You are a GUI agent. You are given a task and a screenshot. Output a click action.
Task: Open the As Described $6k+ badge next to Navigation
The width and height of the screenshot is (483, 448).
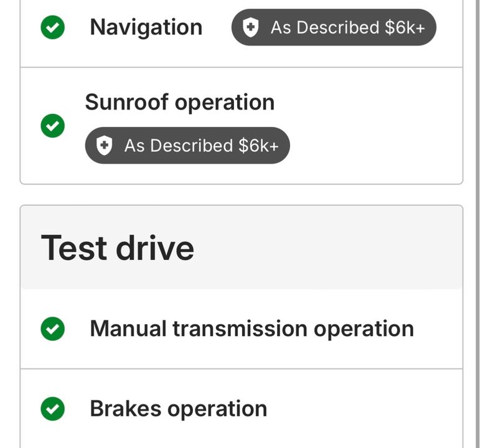[x=334, y=27]
